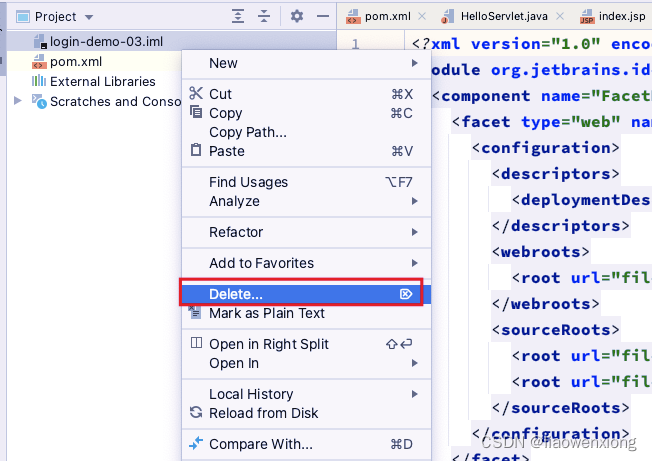Open the Refactor submenu
The width and height of the screenshot is (652, 461).
[x=306, y=232]
